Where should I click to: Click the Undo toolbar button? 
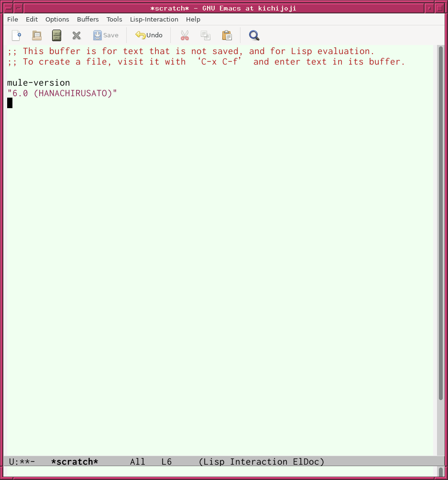[149, 35]
